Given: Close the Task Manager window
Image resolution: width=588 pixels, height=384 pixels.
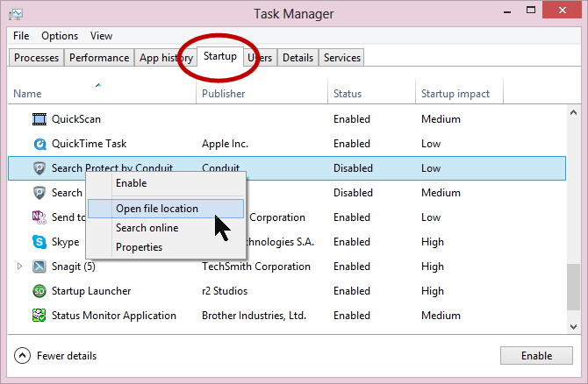Looking at the screenshot, I should (562, 10).
